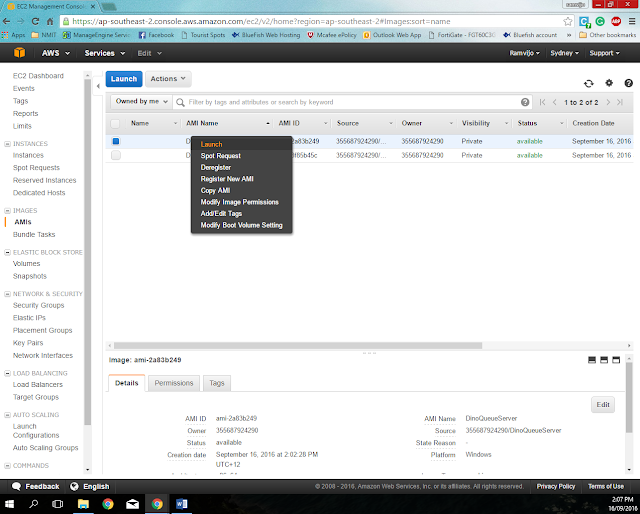Click the Edit button in the details pane
The width and height of the screenshot is (640, 514).
click(x=603, y=405)
